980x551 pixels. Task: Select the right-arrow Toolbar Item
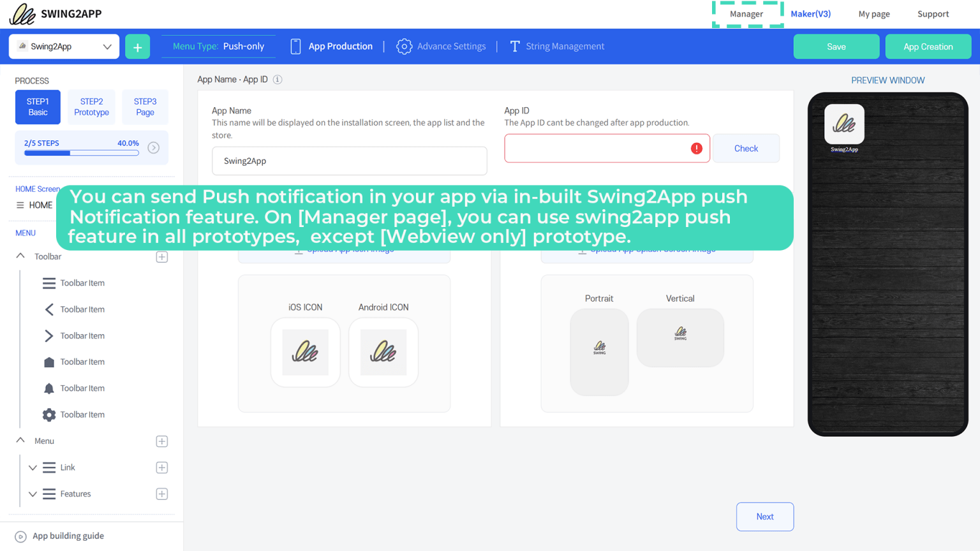[x=48, y=335]
